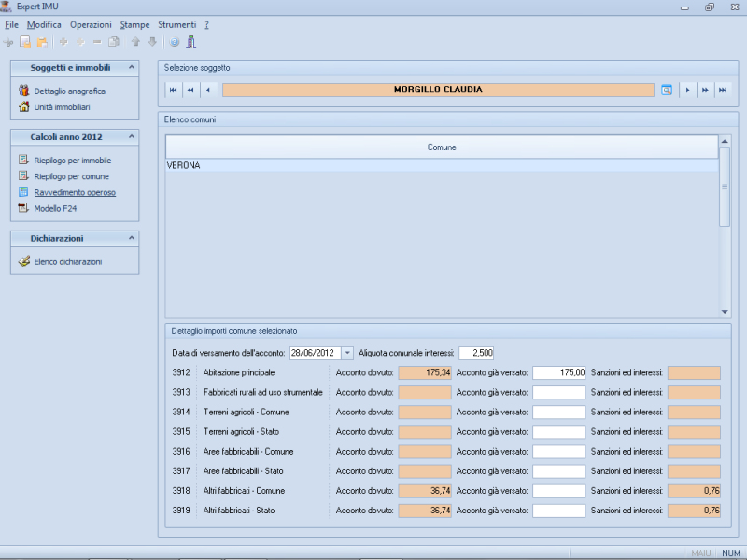Open the Data di versamento date dropdown
This screenshot has height=560, width=747.
348,353
